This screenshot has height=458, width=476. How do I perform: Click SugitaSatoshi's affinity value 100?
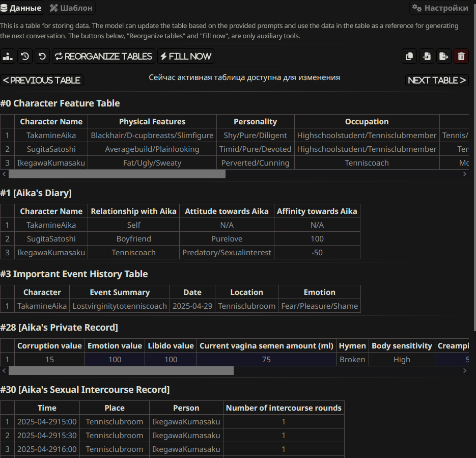point(317,239)
